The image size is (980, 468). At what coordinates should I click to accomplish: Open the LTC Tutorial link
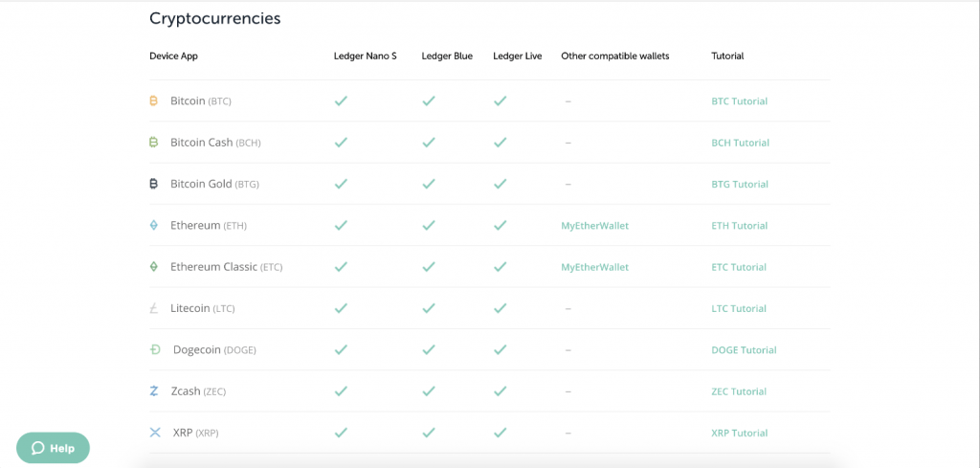point(739,309)
